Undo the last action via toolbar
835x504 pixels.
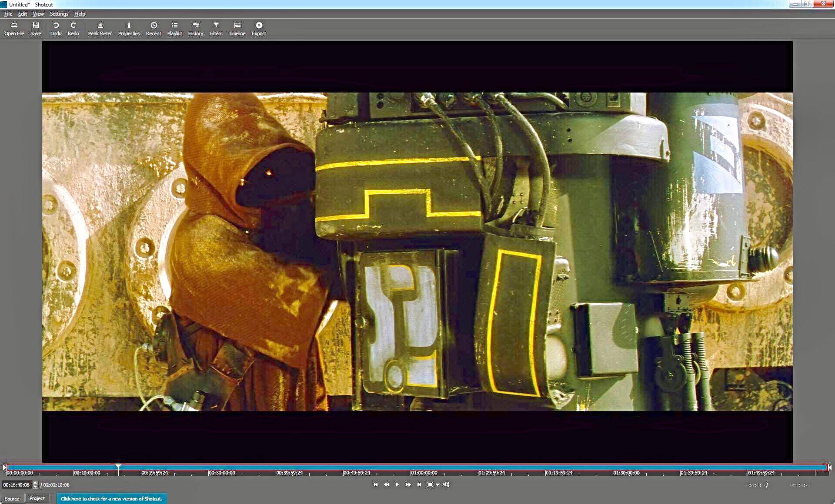[x=56, y=29]
